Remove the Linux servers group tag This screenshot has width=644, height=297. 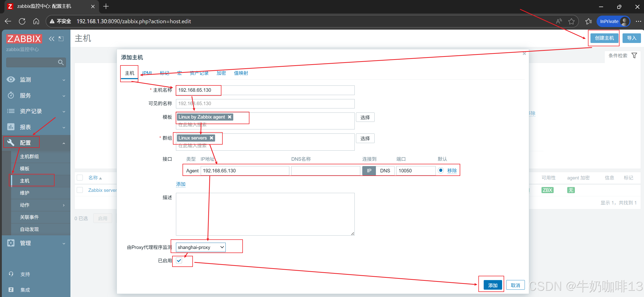[211, 138]
